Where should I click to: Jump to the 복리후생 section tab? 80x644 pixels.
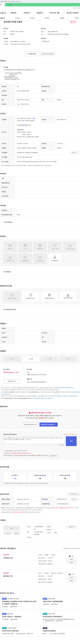tap(47, 18)
